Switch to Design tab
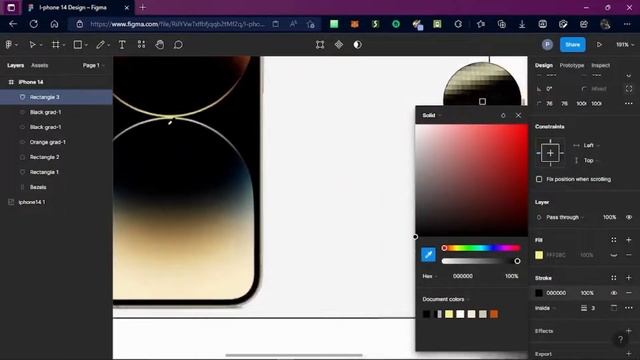The image size is (640, 360). click(544, 65)
